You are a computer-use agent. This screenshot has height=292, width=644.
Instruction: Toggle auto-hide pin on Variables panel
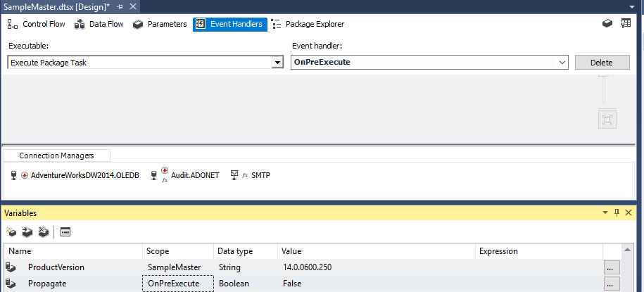(617, 212)
